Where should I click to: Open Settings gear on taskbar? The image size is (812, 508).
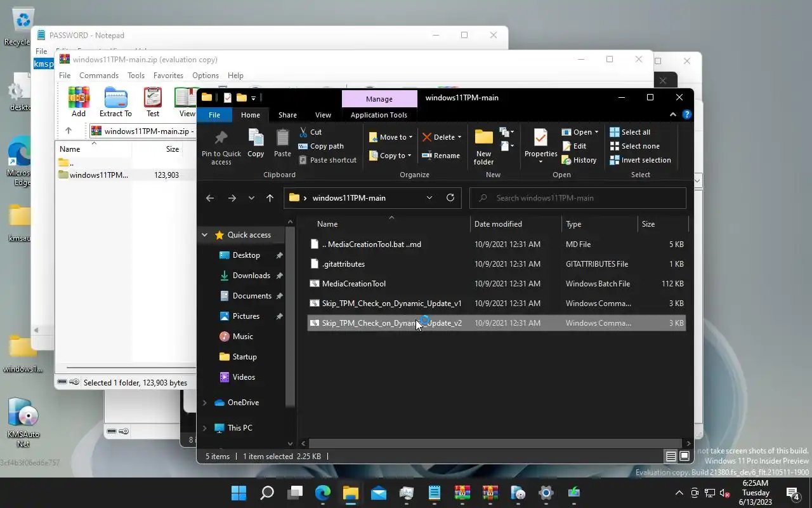(546, 493)
